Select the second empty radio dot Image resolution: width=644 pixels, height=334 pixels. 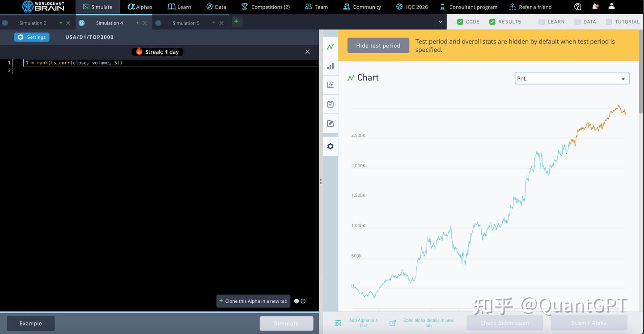[303, 301]
